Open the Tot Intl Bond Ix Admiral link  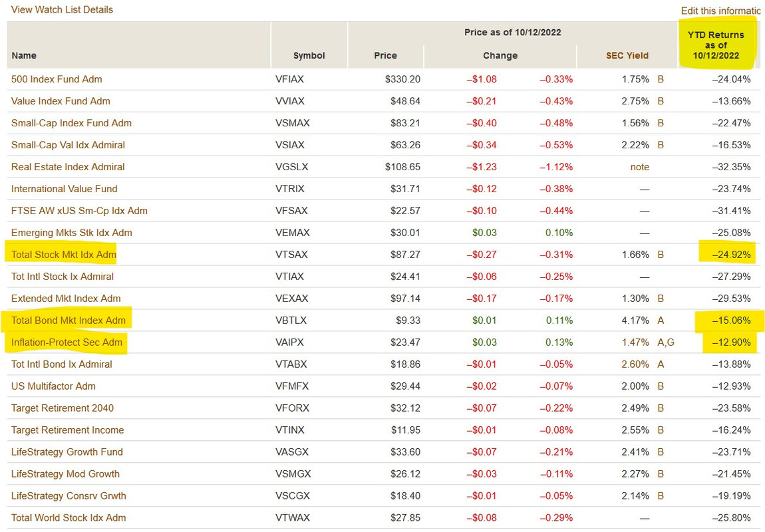click(61, 364)
